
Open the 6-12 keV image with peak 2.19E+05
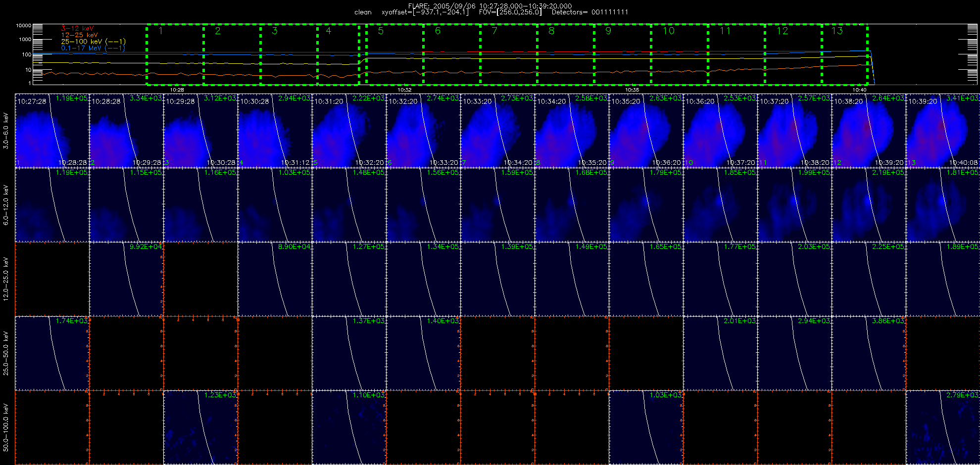(869, 205)
